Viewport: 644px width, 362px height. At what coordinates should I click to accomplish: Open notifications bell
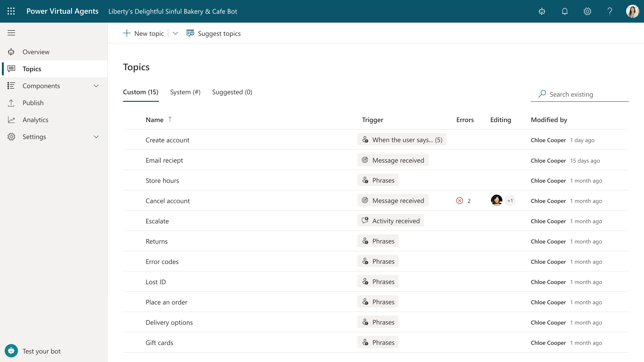point(565,11)
